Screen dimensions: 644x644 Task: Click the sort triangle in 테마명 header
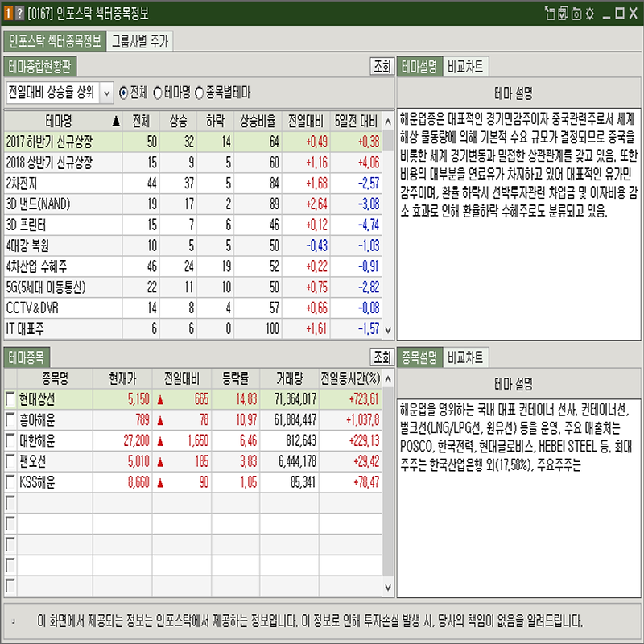tap(116, 122)
